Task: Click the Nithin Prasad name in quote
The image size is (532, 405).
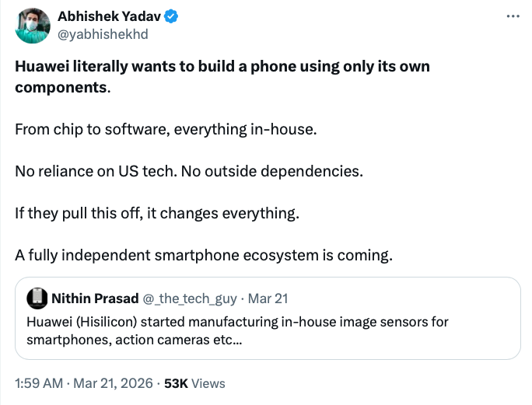Action: (94, 298)
